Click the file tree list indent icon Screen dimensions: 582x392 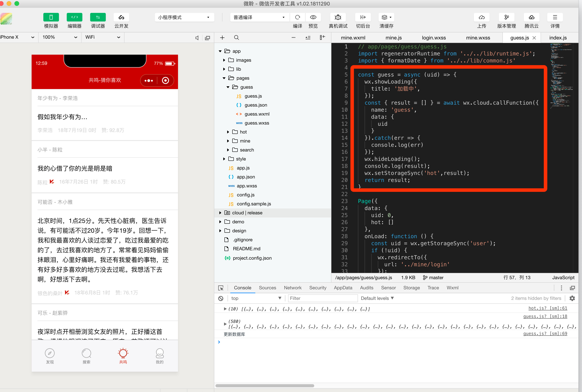click(308, 37)
